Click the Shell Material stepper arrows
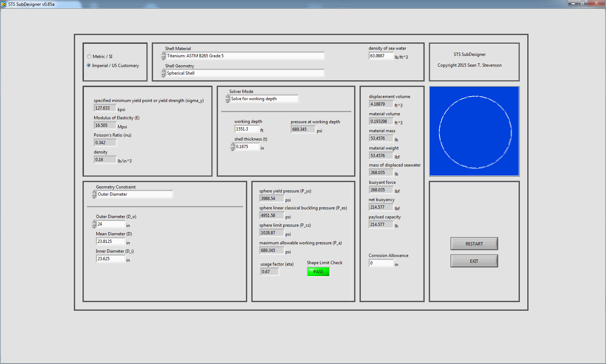606x364 pixels. point(163,56)
